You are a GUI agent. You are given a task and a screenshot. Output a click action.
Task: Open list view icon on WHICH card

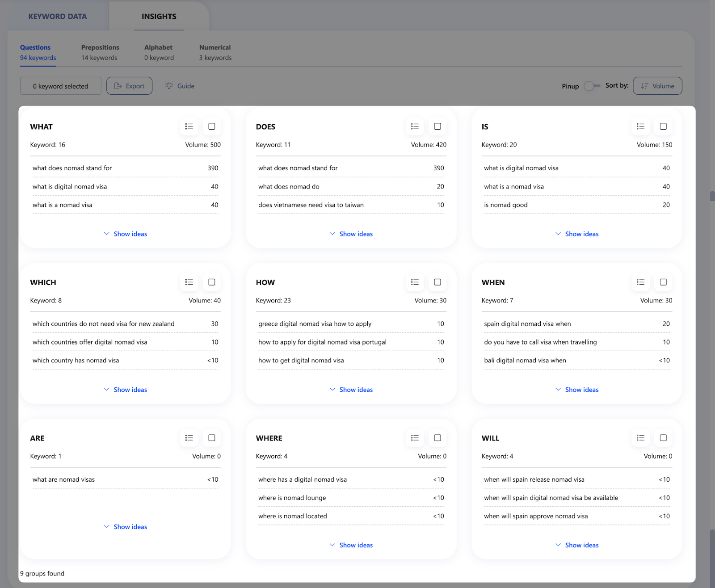pyautogui.click(x=189, y=282)
